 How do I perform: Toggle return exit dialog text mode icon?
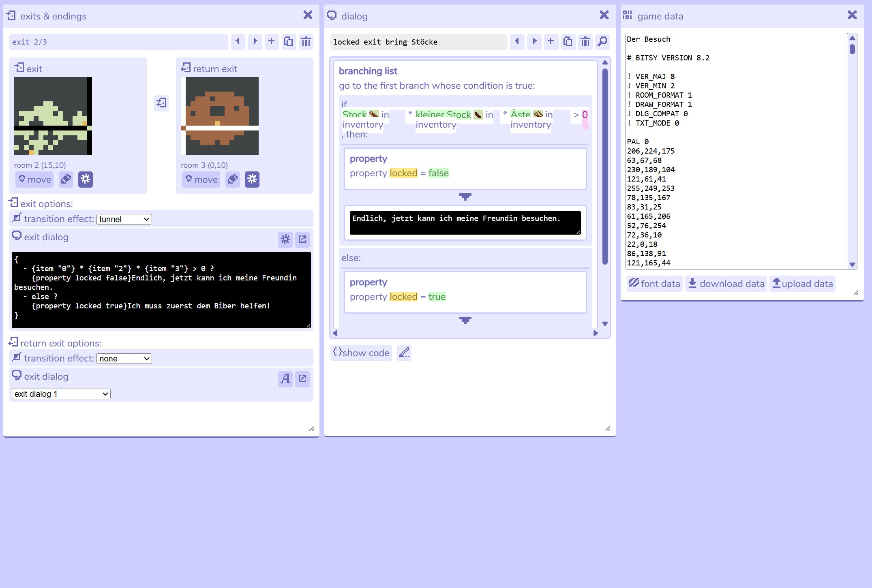click(285, 379)
